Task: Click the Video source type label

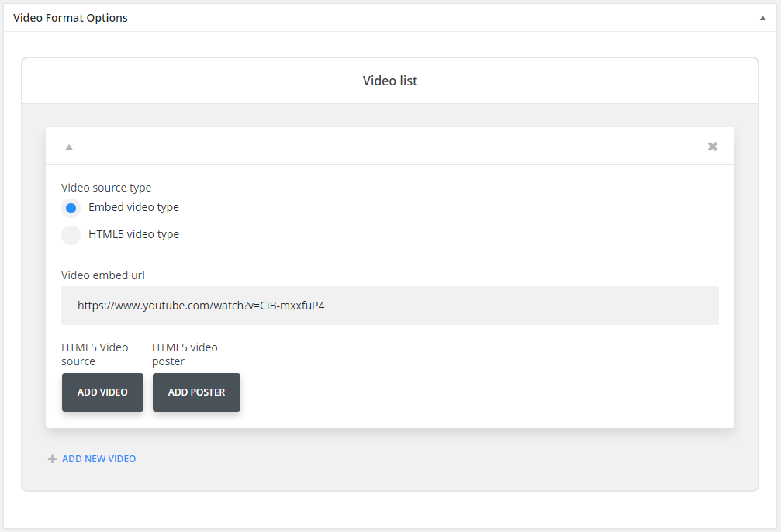Action: pyautogui.click(x=106, y=188)
